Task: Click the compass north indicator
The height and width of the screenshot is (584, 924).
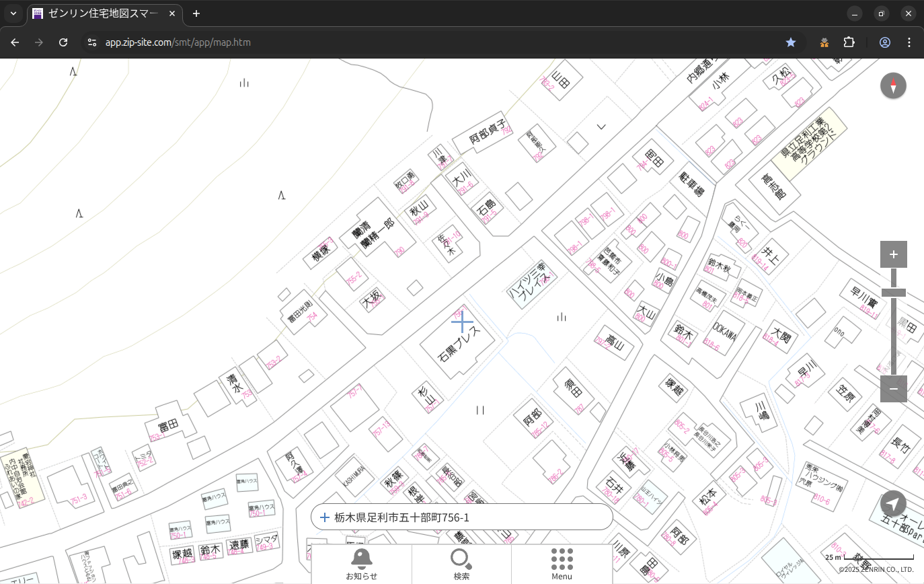Action: (893, 86)
